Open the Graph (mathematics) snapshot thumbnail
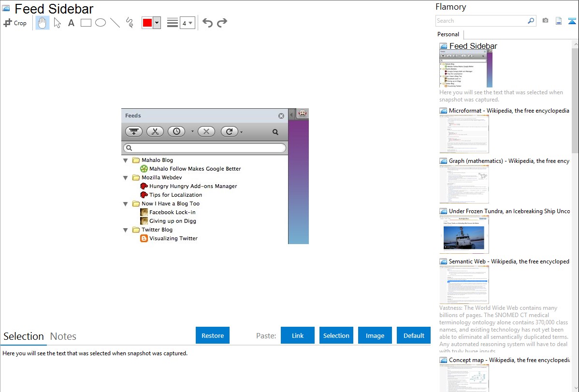The height and width of the screenshot is (392, 579). click(464, 184)
